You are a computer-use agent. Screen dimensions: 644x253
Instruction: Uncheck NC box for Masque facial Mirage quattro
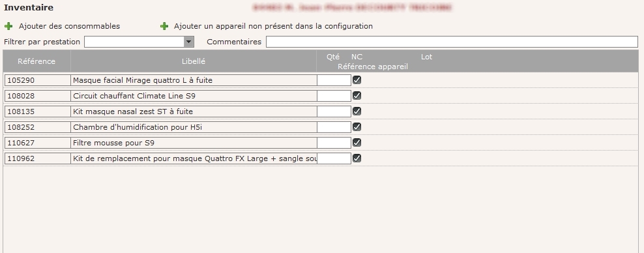[357, 80]
